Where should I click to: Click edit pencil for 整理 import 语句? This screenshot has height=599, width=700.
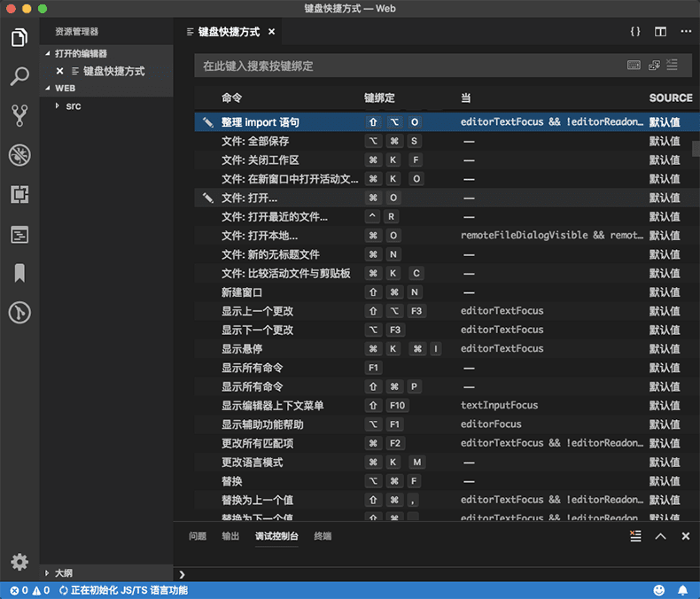click(207, 122)
